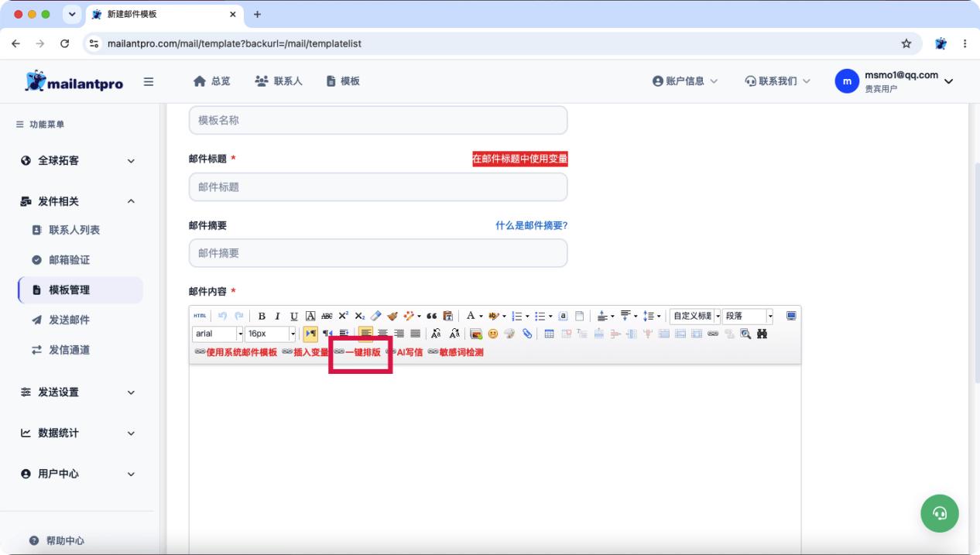Align text left

366,334
